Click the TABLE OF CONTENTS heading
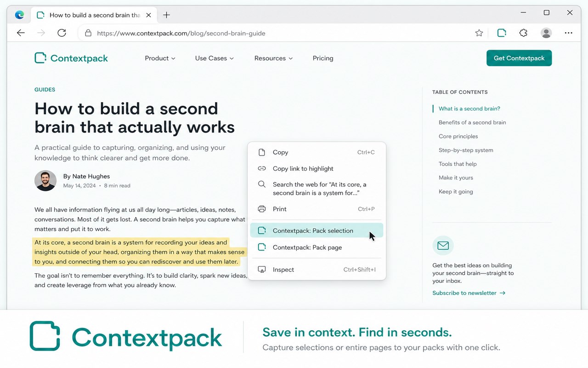Screen dimensions: 588x368 point(460,92)
